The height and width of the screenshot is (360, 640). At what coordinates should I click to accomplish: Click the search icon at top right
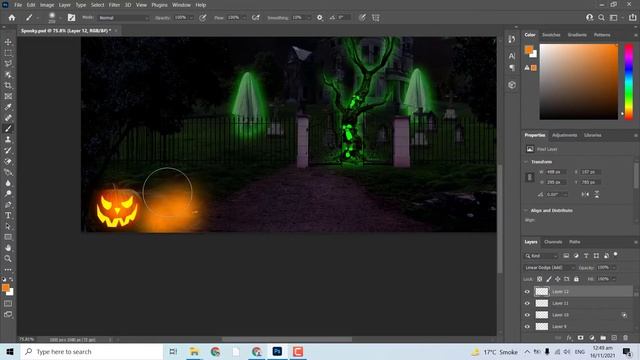601,18
